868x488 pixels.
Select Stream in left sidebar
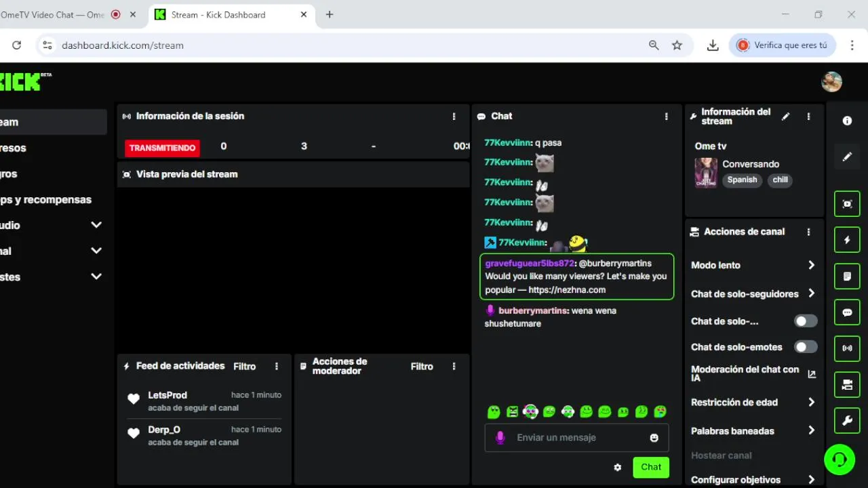point(53,122)
